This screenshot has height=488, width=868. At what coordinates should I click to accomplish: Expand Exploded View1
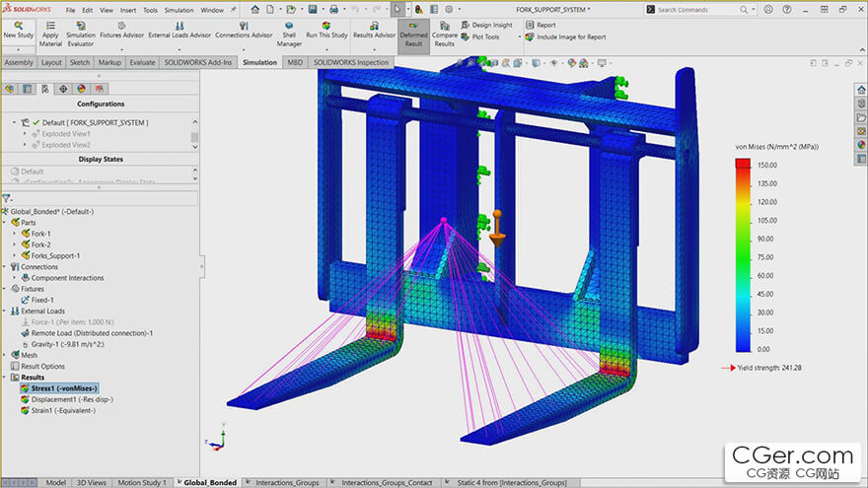[25, 133]
